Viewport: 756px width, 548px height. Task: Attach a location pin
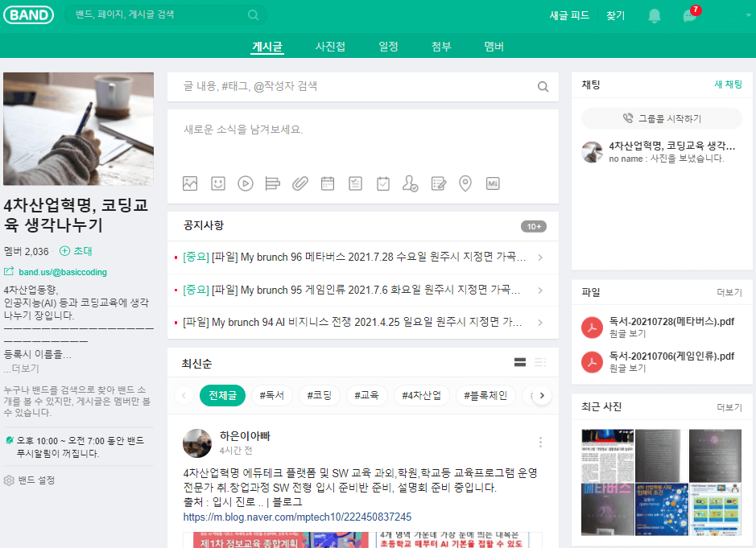[x=465, y=183]
